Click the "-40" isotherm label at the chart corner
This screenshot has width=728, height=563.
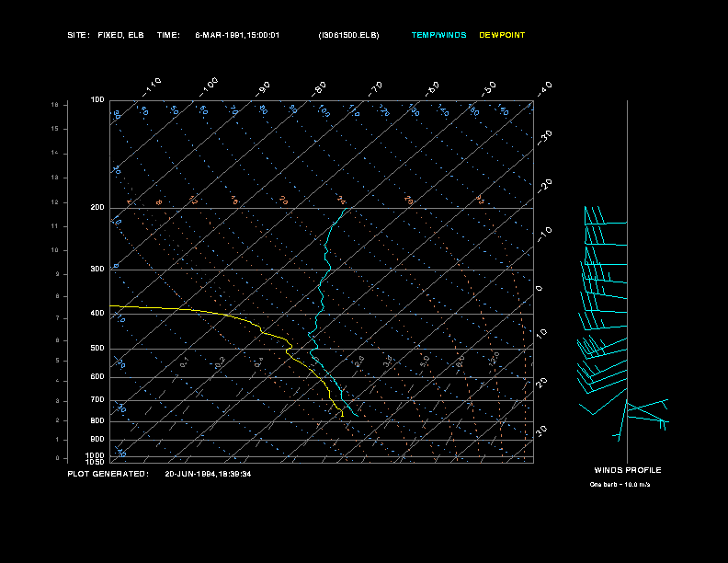click(544, 89)
